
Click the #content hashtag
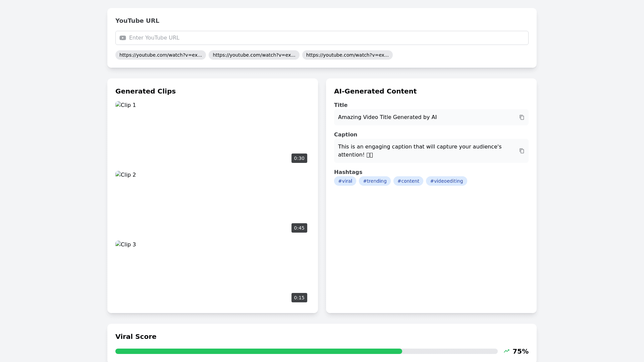(408, 181)
